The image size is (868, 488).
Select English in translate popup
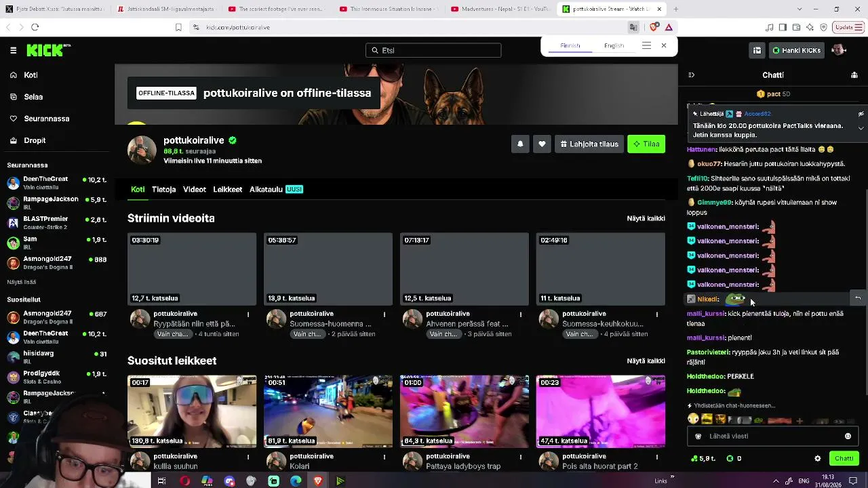click(614, 45)
